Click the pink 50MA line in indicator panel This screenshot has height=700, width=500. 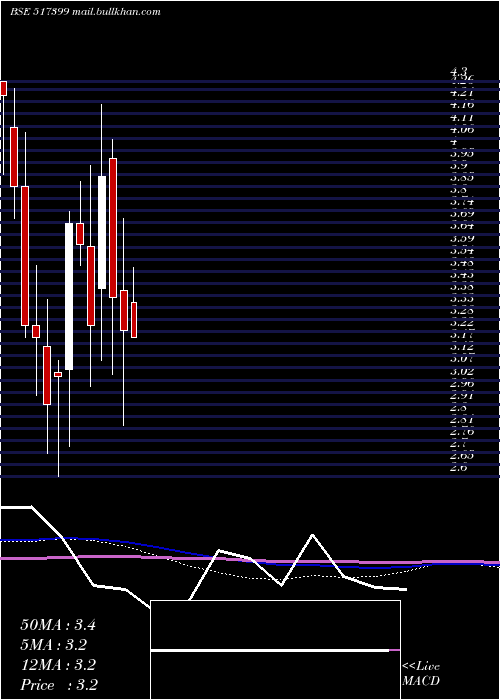click(250, 559)
